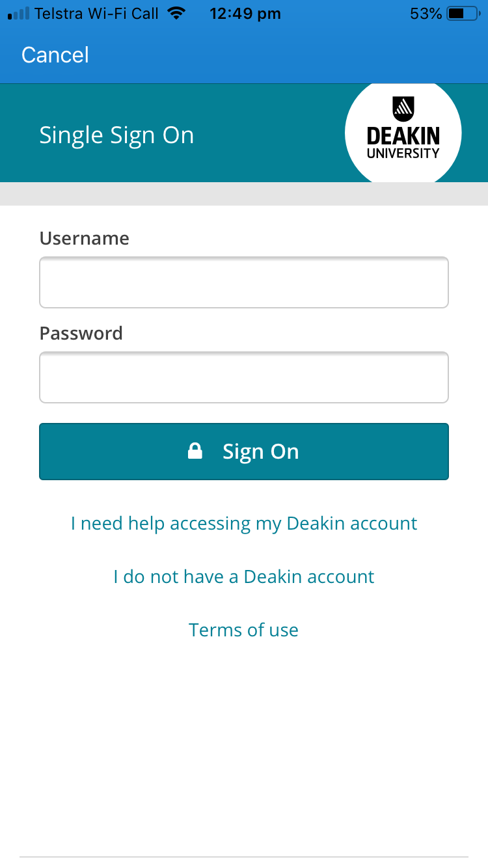The width and height of the screenshot is (488, 868).
Task: Click the DEAKIN UNIVERSITY wordmark text
Action: click(403, 143)
